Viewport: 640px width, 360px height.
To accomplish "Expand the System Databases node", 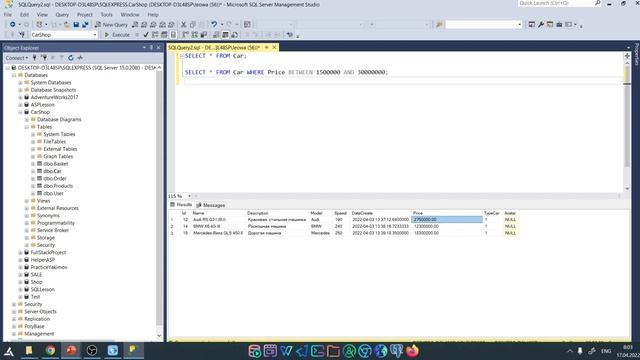I will (20, 82).
